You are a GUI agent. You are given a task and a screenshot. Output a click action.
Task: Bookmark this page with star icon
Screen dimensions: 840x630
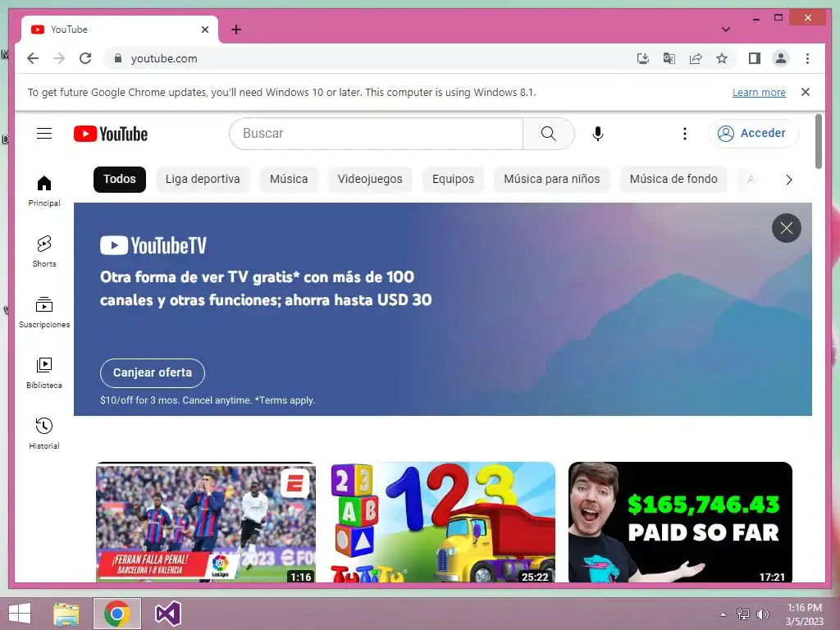pos(722,58)
